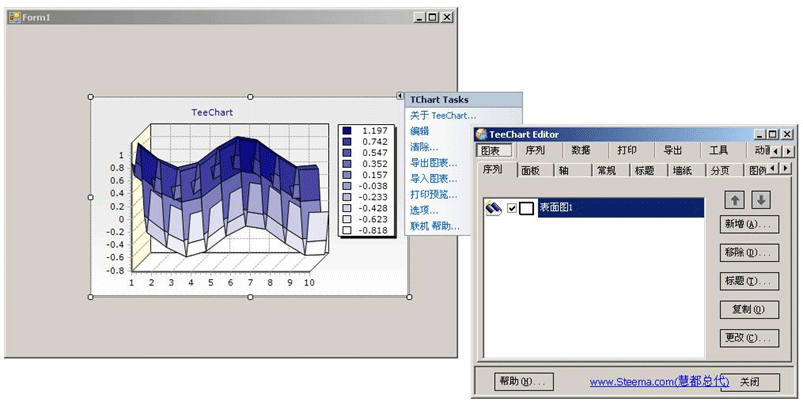The image size is (803, 402).
Task: Choose 导出图表... in TChart Tasks
Action: coord(433,162)
